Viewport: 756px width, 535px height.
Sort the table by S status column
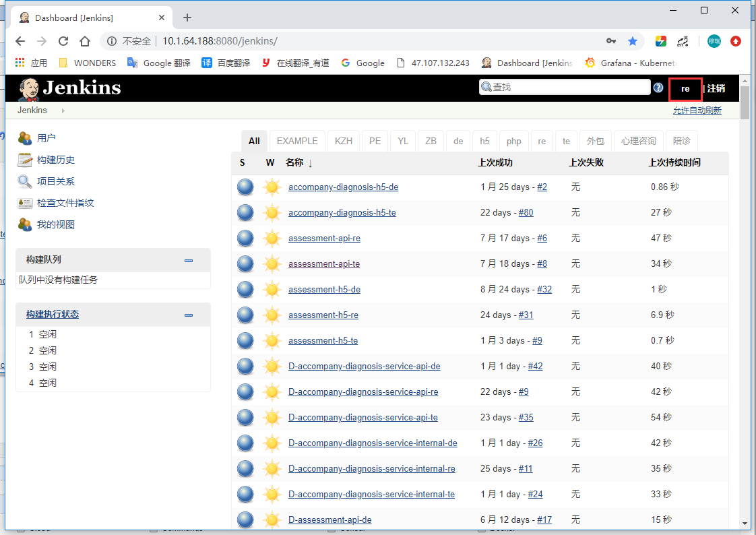[242, 163]
